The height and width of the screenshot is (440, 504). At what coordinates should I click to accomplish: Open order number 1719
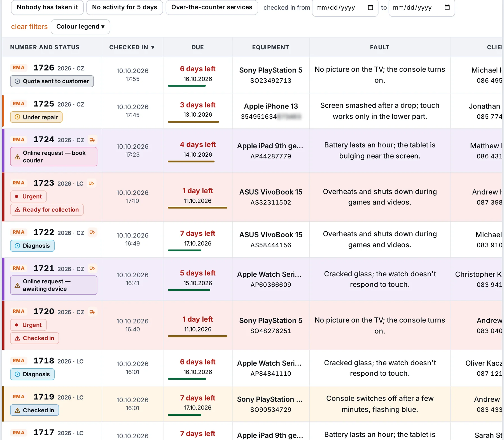pos(44,397)
